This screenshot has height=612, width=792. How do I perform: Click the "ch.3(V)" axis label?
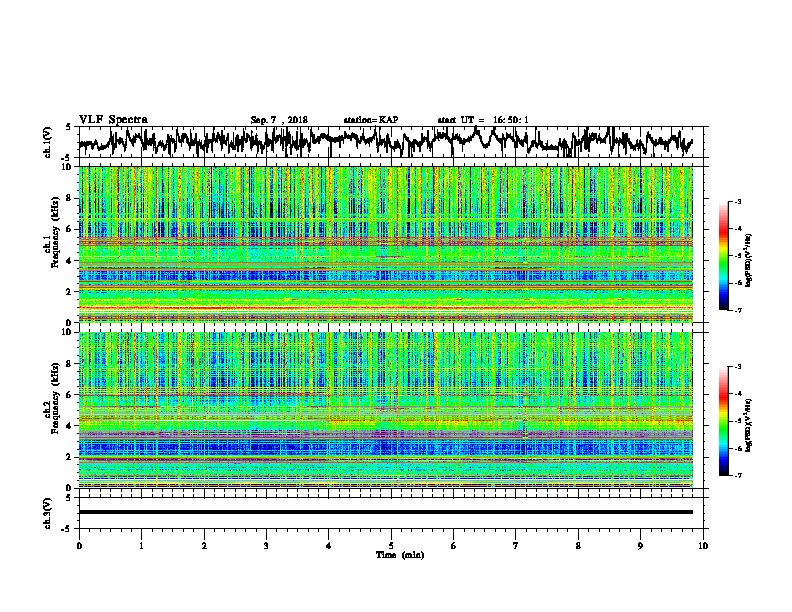(47, 513)
